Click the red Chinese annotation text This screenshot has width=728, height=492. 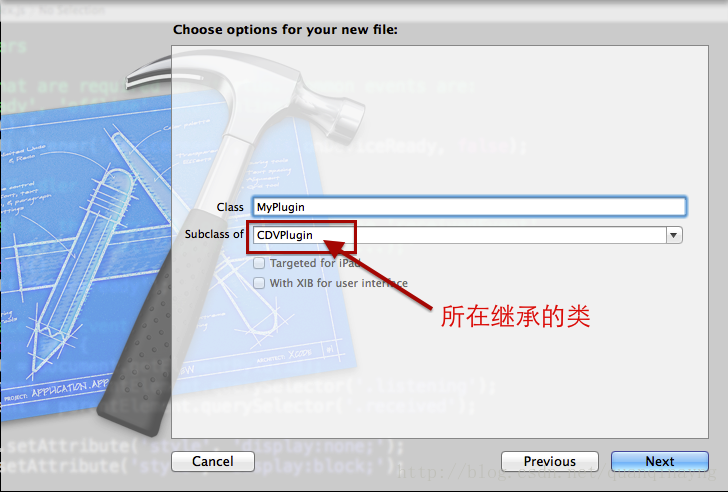point(515,317)
